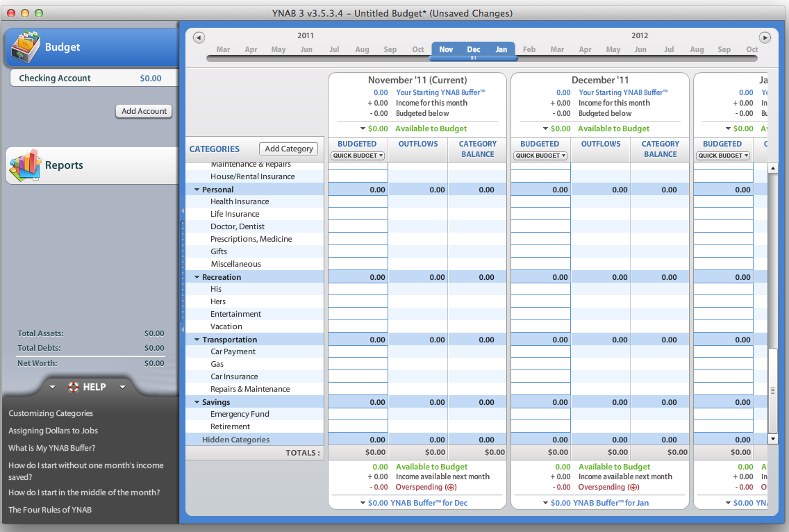Click November Your Starting YNAB Buffer link
This screenshot has height=532, width=789.
coord(440,92)
